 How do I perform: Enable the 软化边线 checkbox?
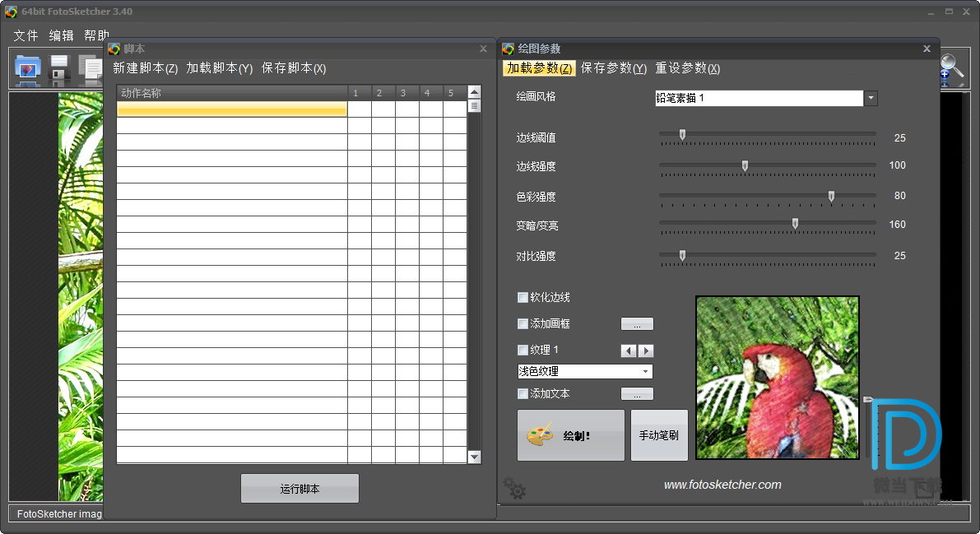pos(523,298)
